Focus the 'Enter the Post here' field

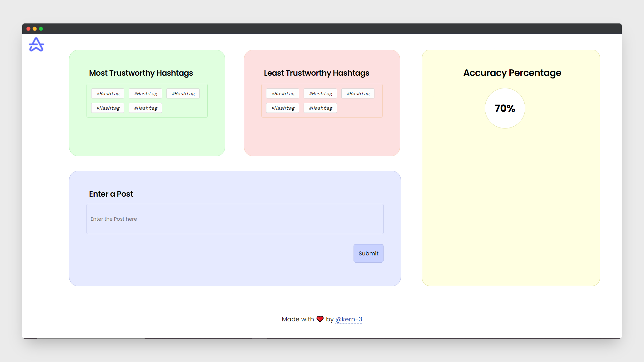point(235,219)
